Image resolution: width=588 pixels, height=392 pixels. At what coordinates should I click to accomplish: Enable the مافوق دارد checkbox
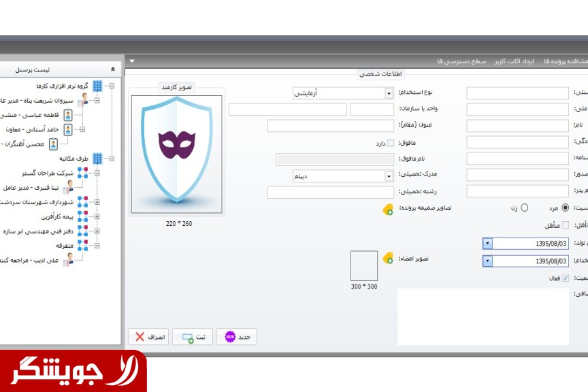point(390,143)
